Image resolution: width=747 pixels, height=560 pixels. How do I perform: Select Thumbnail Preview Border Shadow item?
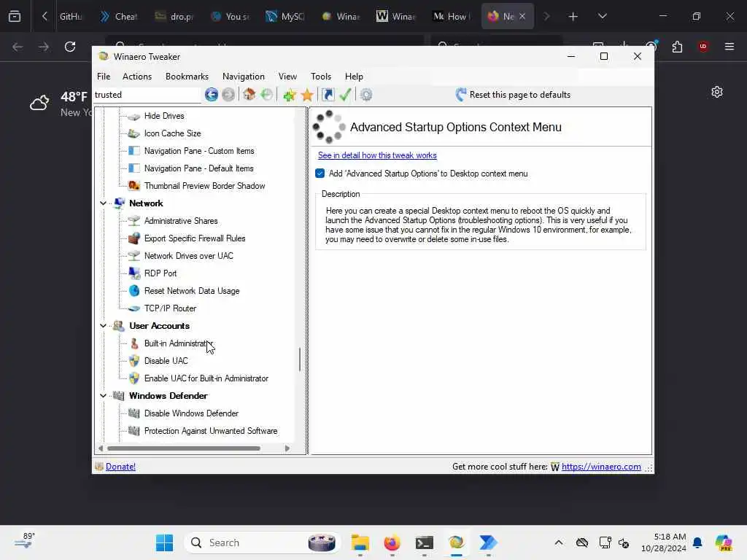point(204,186)
